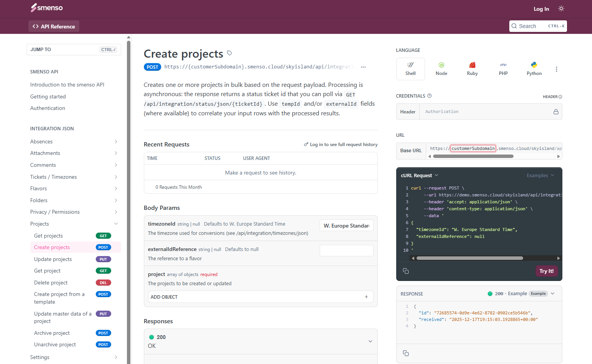Viewport: 592px width, 364px height.
Task: Expand the 200 OK response section
Action: click(x=370, y=341)
